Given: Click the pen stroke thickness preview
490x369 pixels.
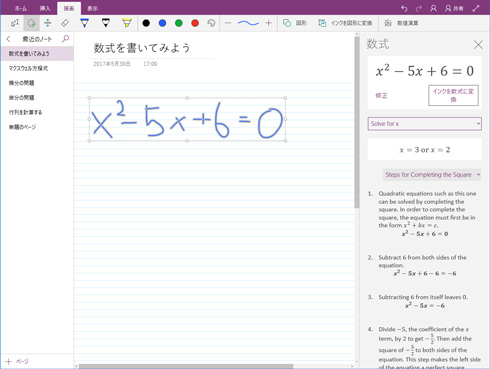Looking at the screenshot, I should (x=248, y=23).
